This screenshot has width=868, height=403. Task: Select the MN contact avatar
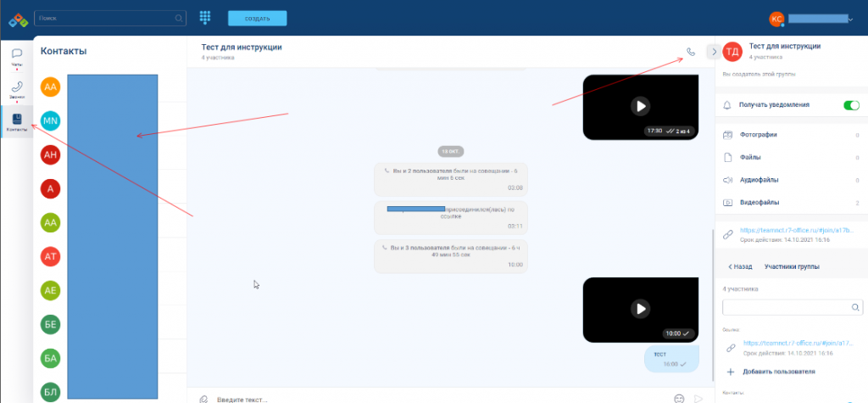(x=51, y=120)
